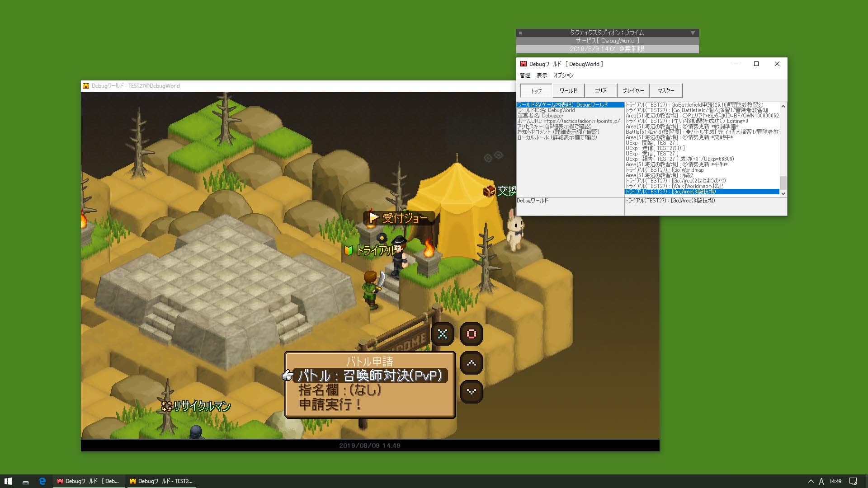Select 申請実行！ in the battle request dialog

tap(330, 404)
